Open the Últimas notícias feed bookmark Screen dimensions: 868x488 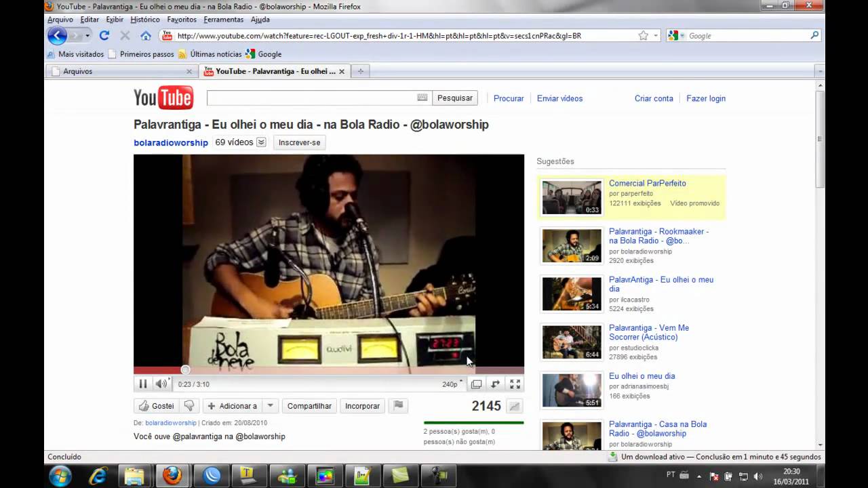(210, 54)
